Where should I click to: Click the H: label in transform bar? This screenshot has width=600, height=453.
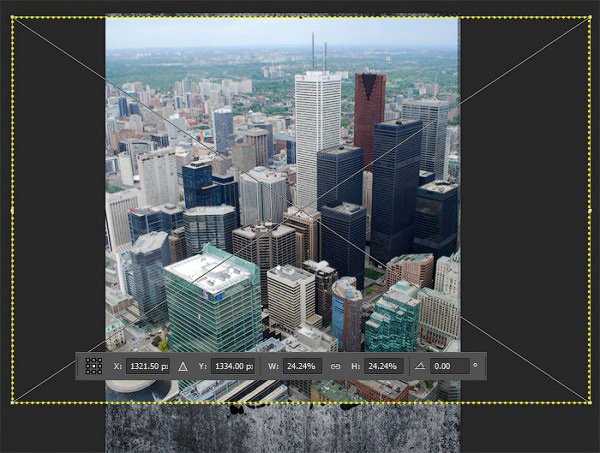355,366
